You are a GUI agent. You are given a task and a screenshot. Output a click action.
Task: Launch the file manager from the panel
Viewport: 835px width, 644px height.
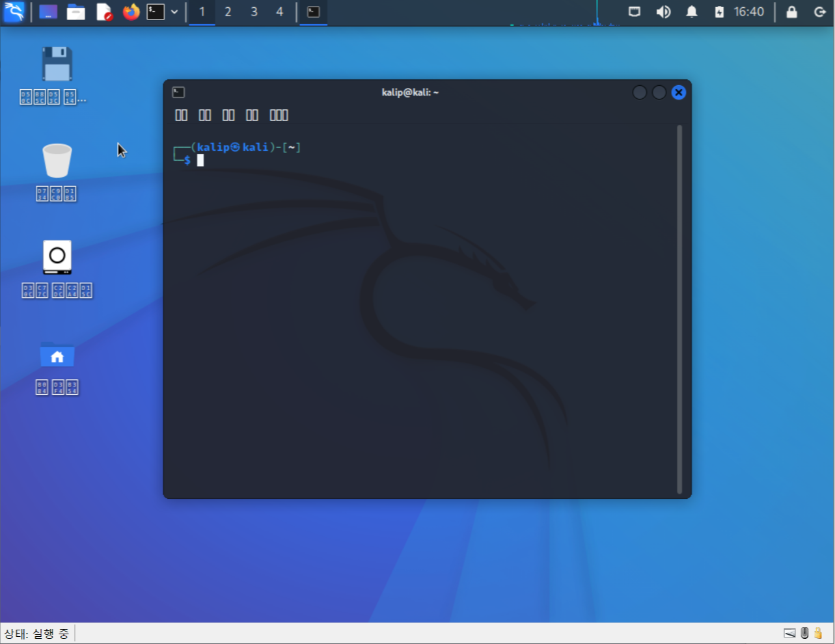pyautogui.click(x=76, y=12)
